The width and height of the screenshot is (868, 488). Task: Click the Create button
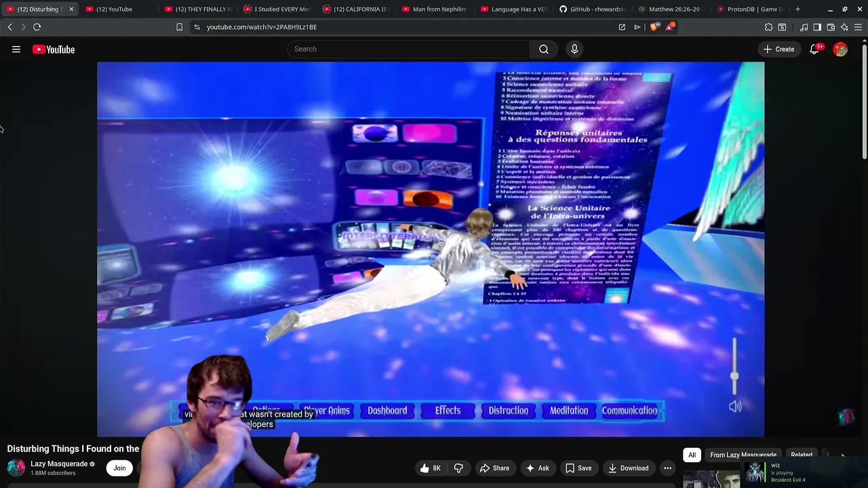tap(778, 49)
